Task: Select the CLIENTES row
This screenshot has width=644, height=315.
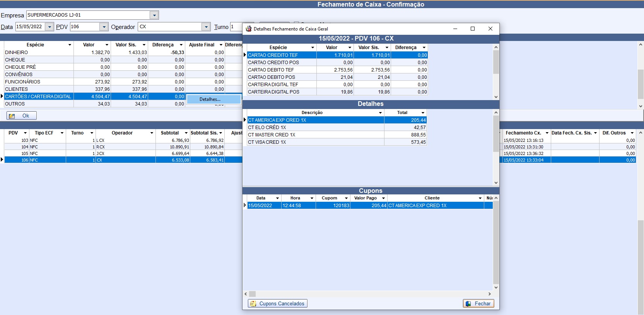Action: (x=123, y=89)
